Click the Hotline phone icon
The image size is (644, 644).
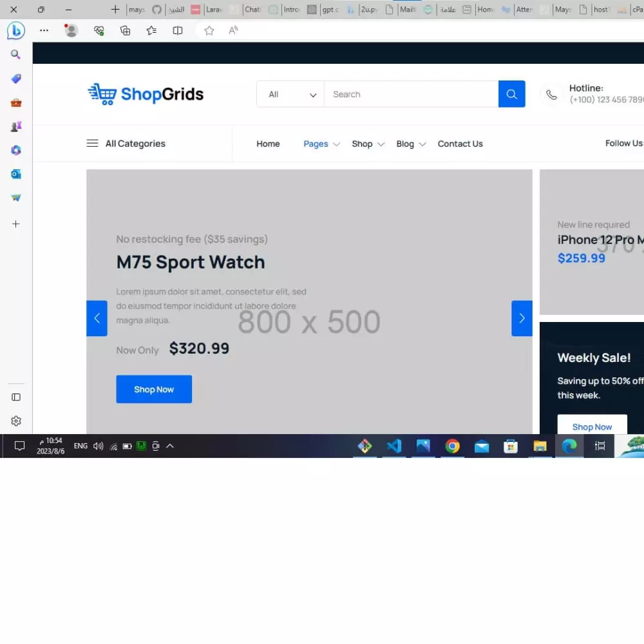[x=552, y=95]
